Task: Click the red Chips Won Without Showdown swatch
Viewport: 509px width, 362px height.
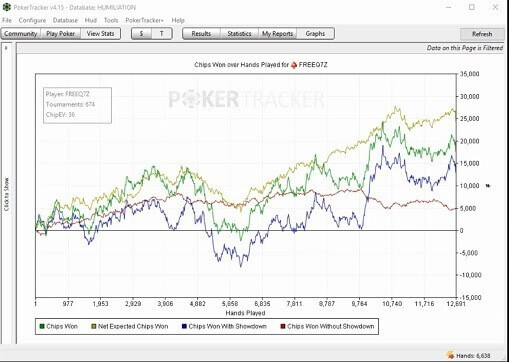Action: 283,327
